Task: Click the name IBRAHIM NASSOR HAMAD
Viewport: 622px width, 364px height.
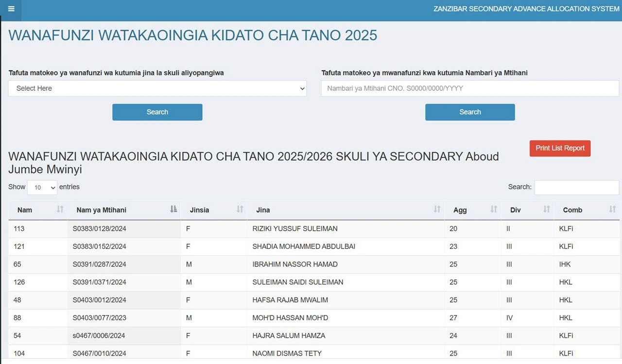Action: pyautogui.click(x=295, y=264)
